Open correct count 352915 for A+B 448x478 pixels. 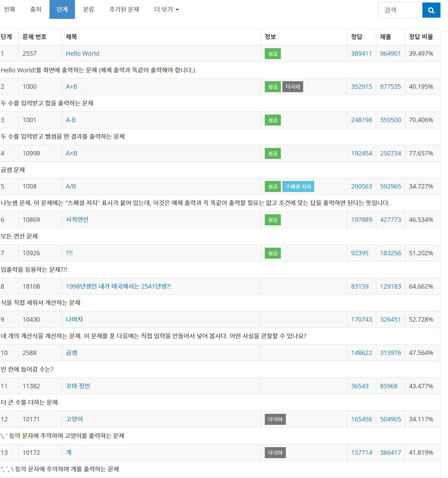(x=361, y=87)
